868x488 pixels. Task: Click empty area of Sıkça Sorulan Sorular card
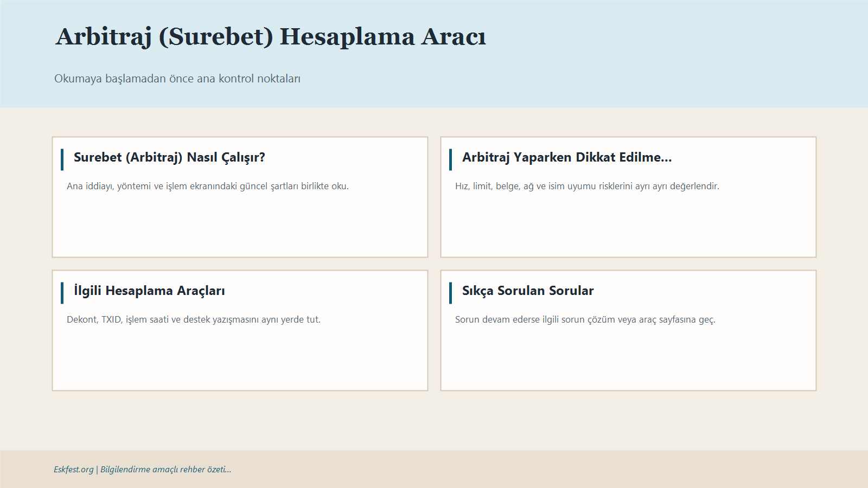[628, 358]
